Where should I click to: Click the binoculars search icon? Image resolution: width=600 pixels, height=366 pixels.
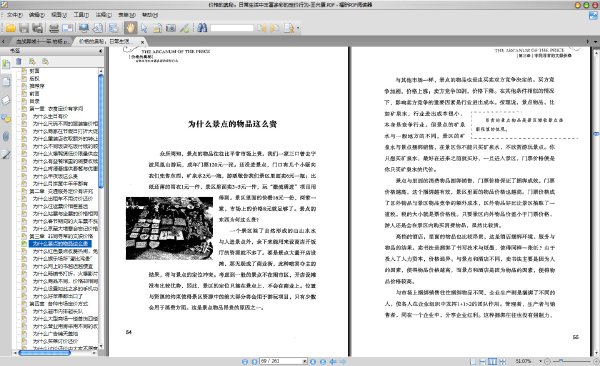202,28
